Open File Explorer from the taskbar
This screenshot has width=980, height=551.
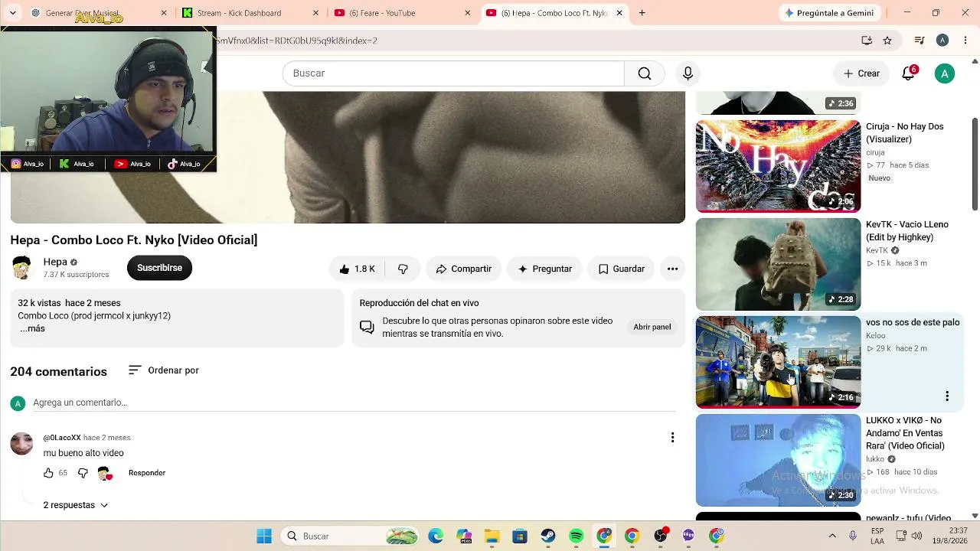(492, 536)
